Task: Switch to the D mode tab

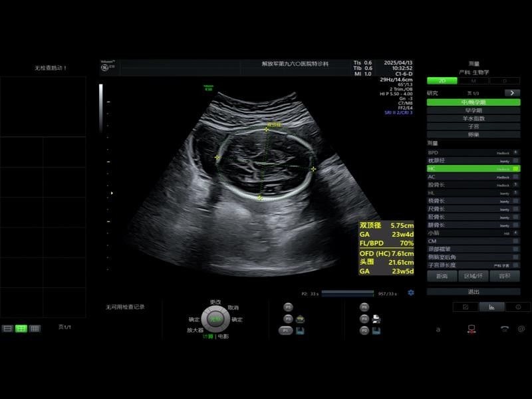Action: pyautogui.click(x=505, y=80)
